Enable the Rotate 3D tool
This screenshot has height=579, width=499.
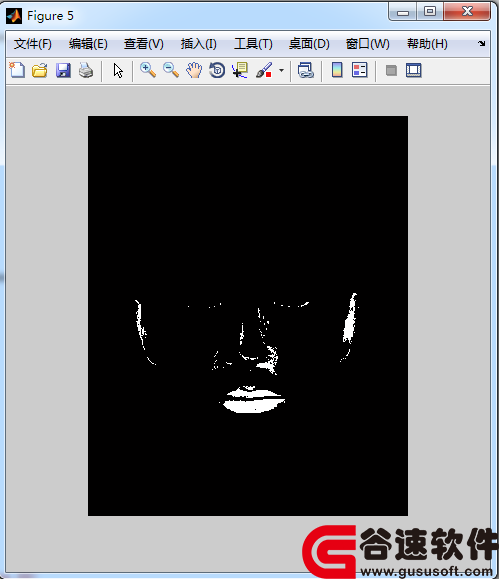pyautogui.click(x=217, y=70)
